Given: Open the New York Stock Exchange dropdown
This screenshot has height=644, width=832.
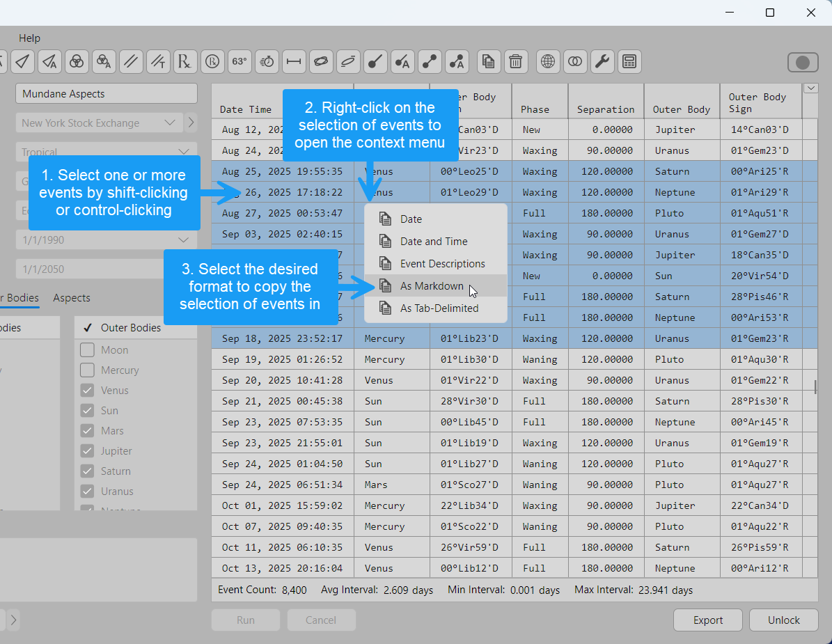Looking at the screenshot, I should [99, 123].
